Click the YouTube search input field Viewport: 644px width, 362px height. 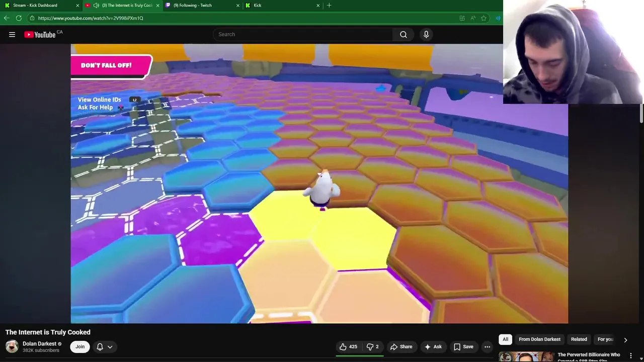[303, 35]
